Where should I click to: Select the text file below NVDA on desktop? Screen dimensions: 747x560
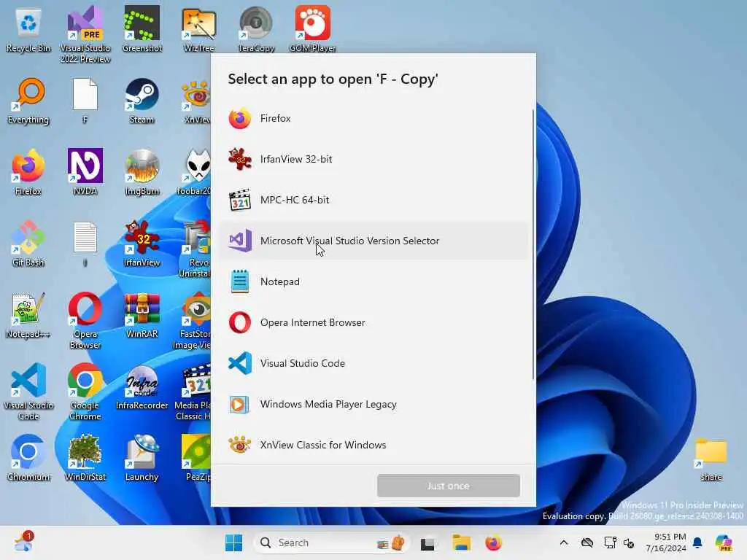tap(85, 244)
